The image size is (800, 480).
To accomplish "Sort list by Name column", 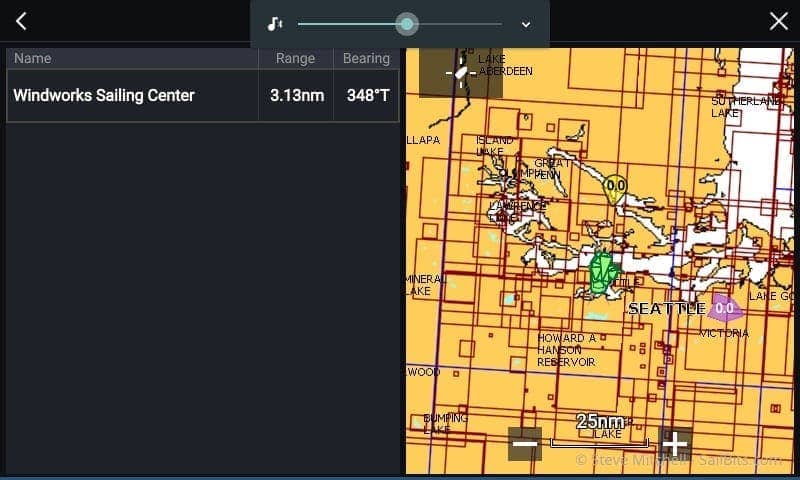I will point(132,58).
